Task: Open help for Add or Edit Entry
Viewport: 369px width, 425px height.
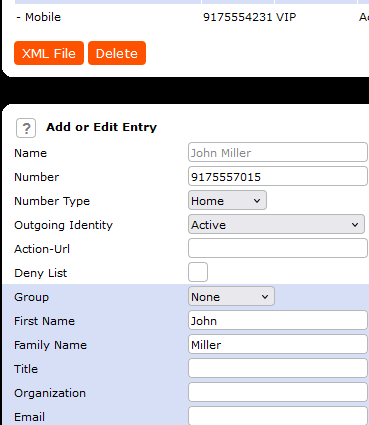Action: coord(26,128)
